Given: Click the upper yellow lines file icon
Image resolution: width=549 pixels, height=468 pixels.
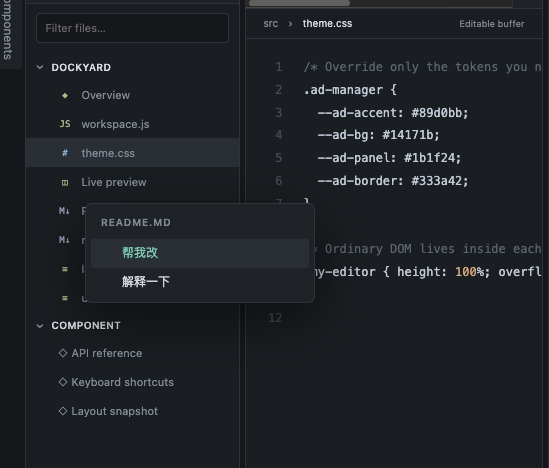Looking at the screenshot, I should click(x=65, y=269).
